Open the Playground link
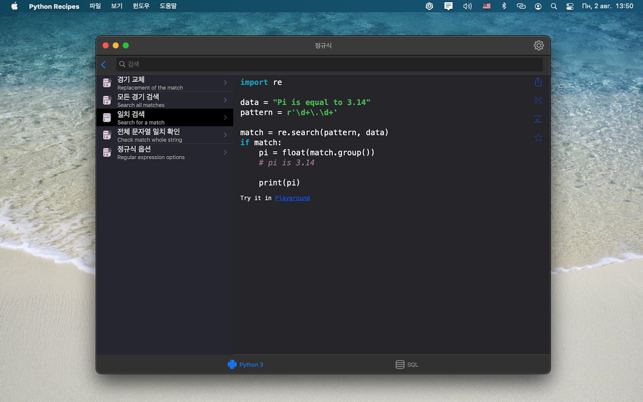643x402 pixels. click(292, 198)
